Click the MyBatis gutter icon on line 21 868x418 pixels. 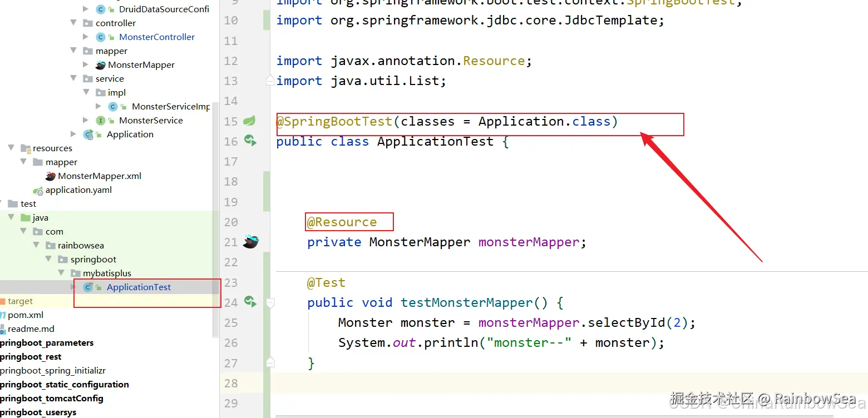coord(250,242)
